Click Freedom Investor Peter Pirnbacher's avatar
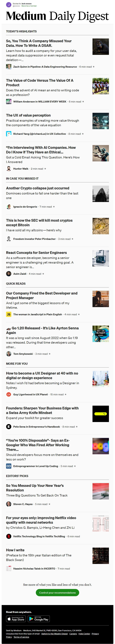Screen dimensions: 115x644 tap(9, 239)
